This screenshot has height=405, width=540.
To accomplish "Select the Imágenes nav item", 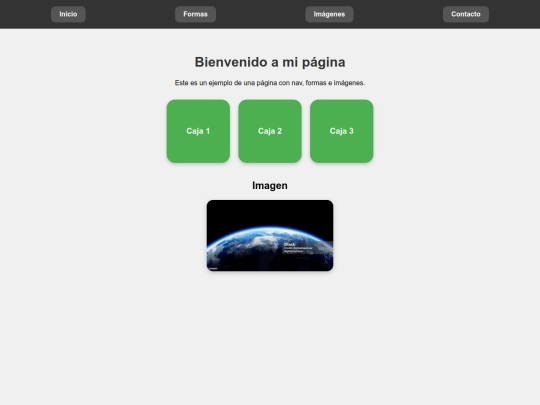I will [x=329, y=14].
